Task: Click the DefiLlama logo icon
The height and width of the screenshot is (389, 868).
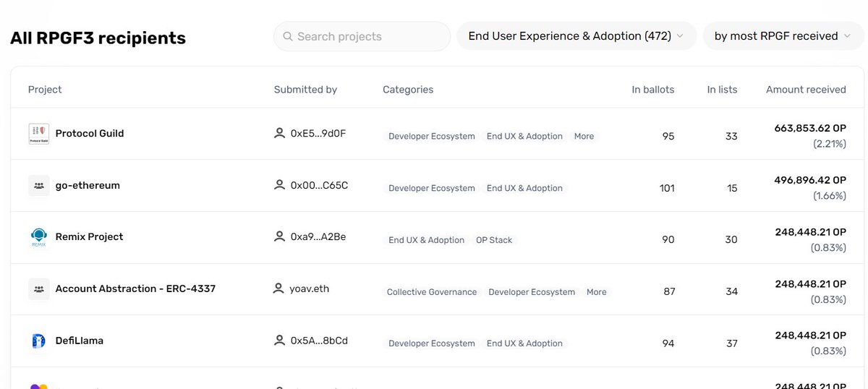Action: 39,341
